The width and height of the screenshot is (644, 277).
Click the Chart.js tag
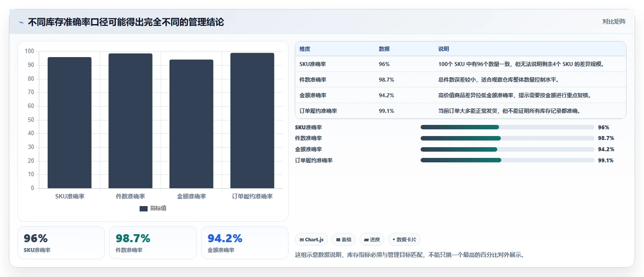click(x=311, y=240)
